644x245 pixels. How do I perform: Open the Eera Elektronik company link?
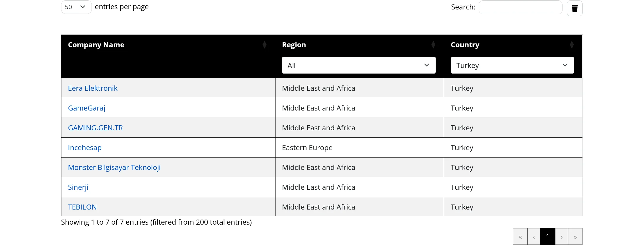pyautogui.click(x=93, y=88)
